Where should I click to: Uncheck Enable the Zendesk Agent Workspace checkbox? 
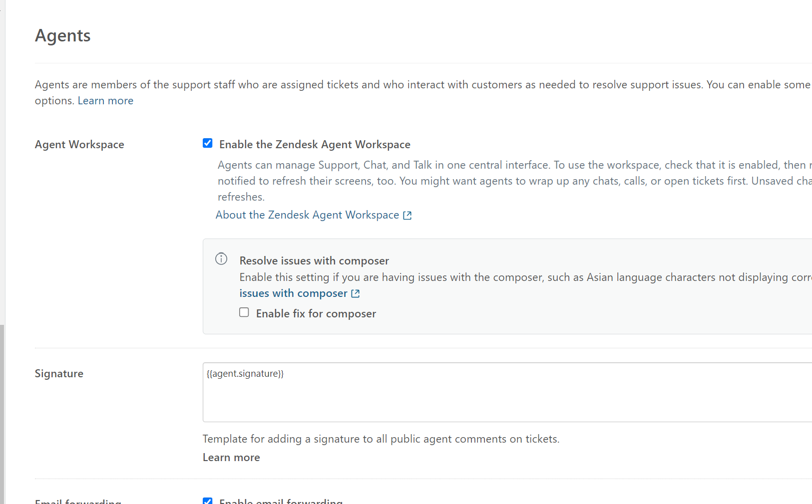pos(208,143)
